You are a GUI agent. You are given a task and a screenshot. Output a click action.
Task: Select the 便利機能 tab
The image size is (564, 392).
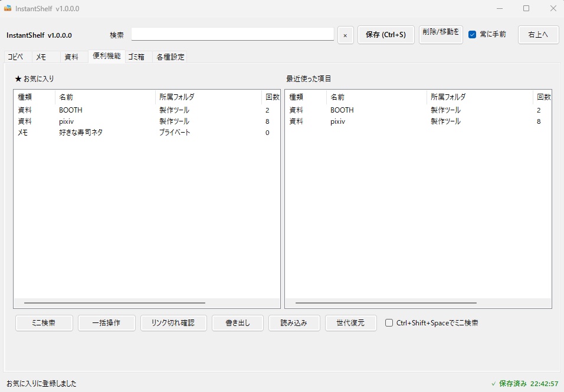pos(106,56)
